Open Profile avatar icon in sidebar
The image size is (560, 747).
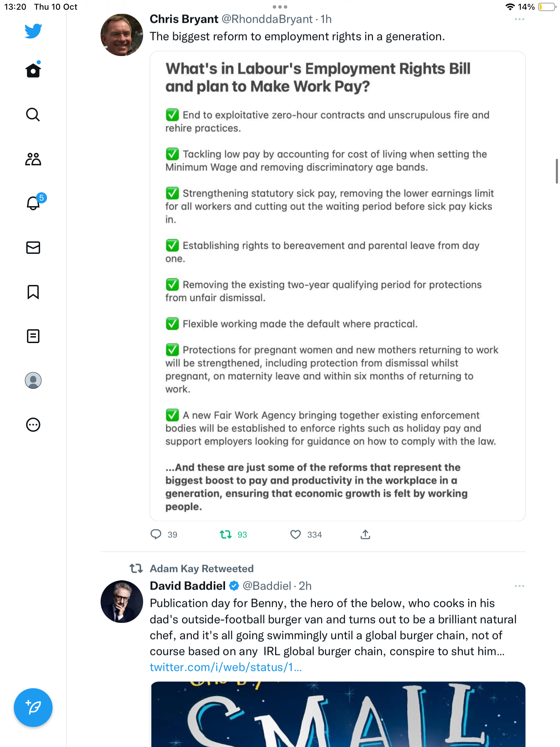pyautogui.click(x=33, y=380)
